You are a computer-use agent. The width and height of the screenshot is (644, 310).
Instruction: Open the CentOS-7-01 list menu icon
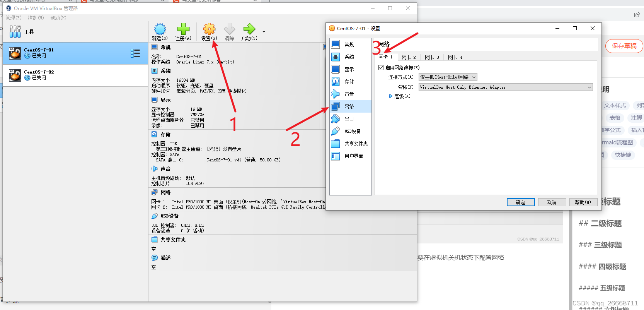pyautogui.click(x=135, y=53)
